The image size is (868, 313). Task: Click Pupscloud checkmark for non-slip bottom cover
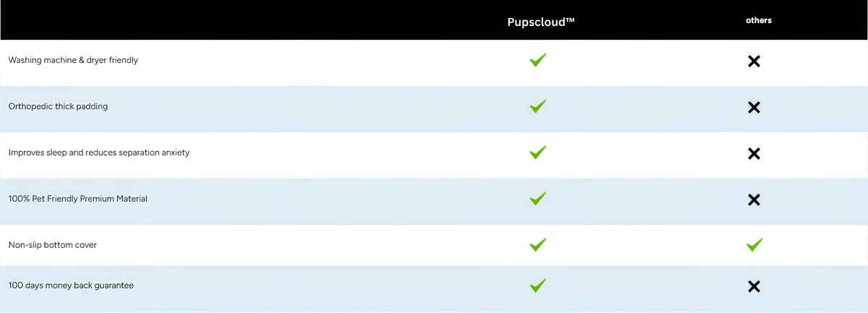tap(537, 245)
